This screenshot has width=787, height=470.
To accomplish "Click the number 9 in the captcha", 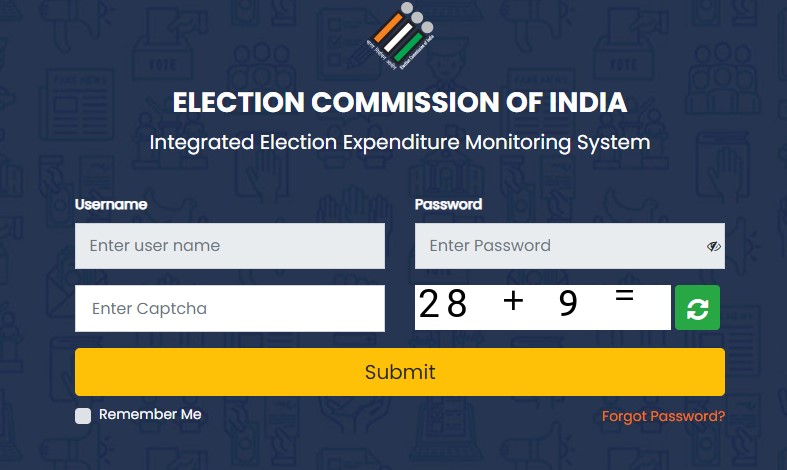I will click(568, 304).
